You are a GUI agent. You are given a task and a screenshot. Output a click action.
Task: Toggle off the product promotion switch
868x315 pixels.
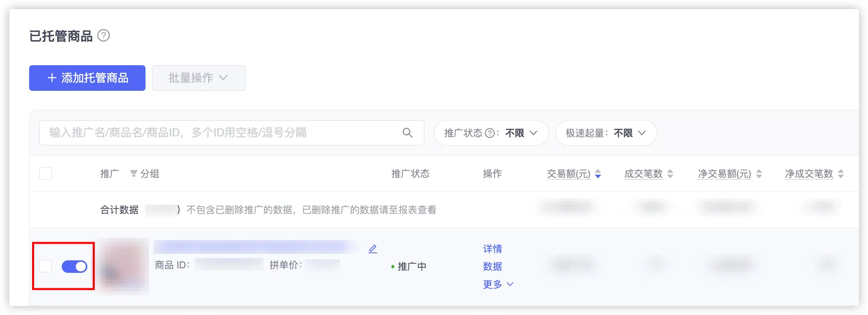74,266
